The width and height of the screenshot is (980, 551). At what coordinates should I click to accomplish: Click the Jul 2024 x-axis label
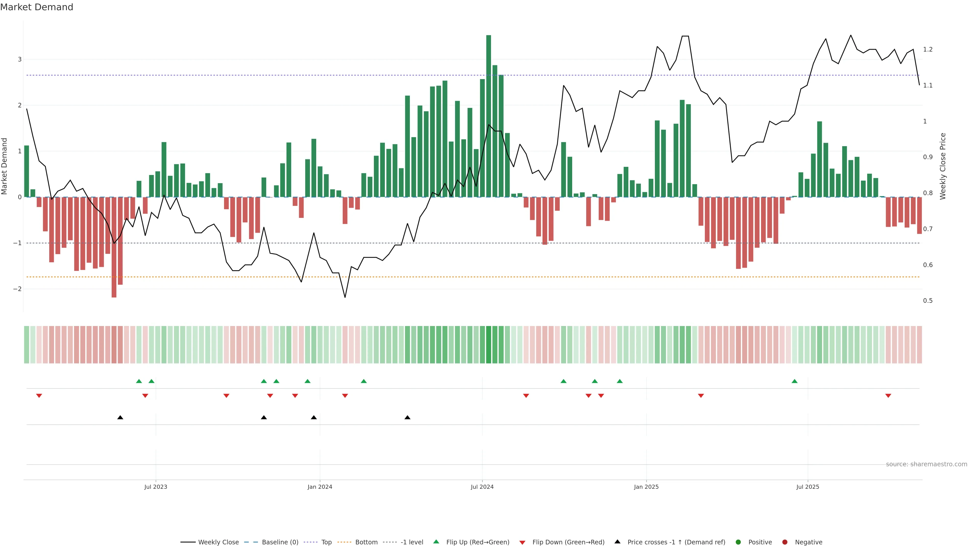(x=482, y=487)
